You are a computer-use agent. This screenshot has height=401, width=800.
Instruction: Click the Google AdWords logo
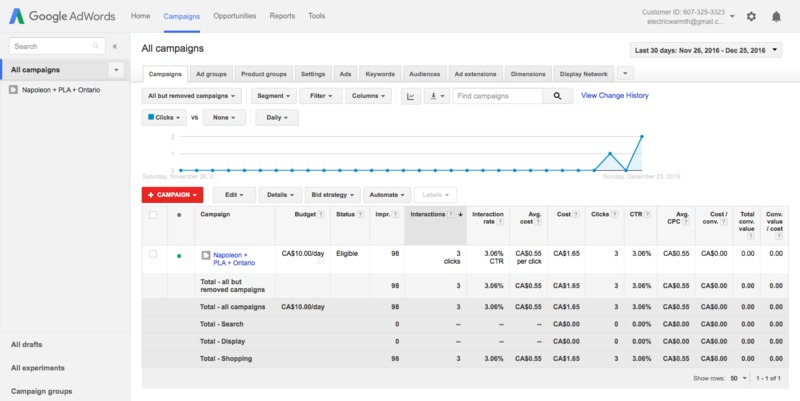tap(60, 17)
